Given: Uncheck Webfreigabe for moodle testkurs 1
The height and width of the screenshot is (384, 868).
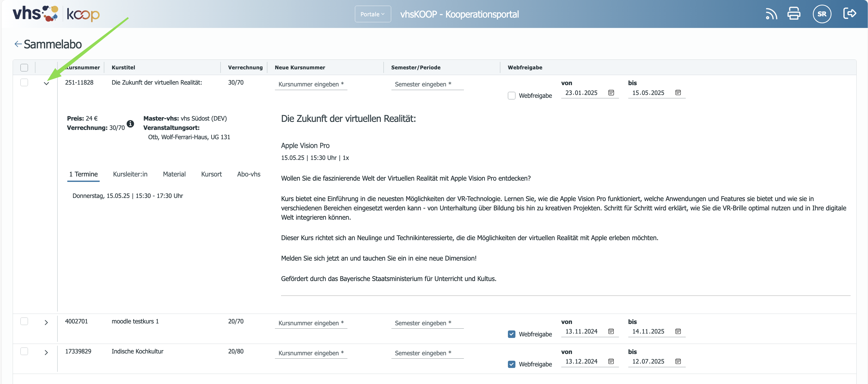Looking at the screenshot, I should point(512,334).
